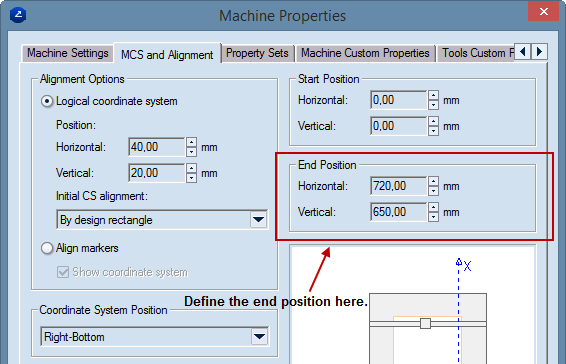
Task: Click the blue X axis label in preview
Action: (x=467, y=266)
